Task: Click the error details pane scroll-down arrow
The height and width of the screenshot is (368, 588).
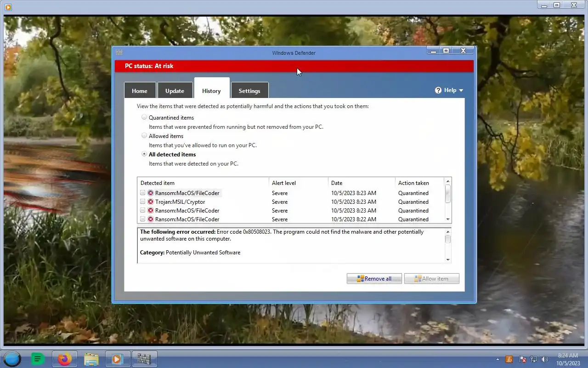Action: (448, 260)
